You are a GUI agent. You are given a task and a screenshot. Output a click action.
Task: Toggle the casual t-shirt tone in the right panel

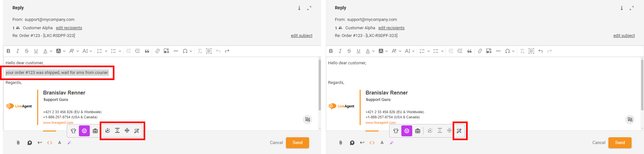[x=396, y=131]
